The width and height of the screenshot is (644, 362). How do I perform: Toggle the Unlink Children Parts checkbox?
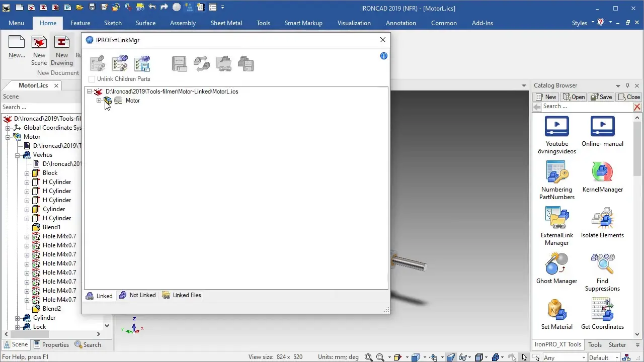pyautogui.click(x=92, y=79)
